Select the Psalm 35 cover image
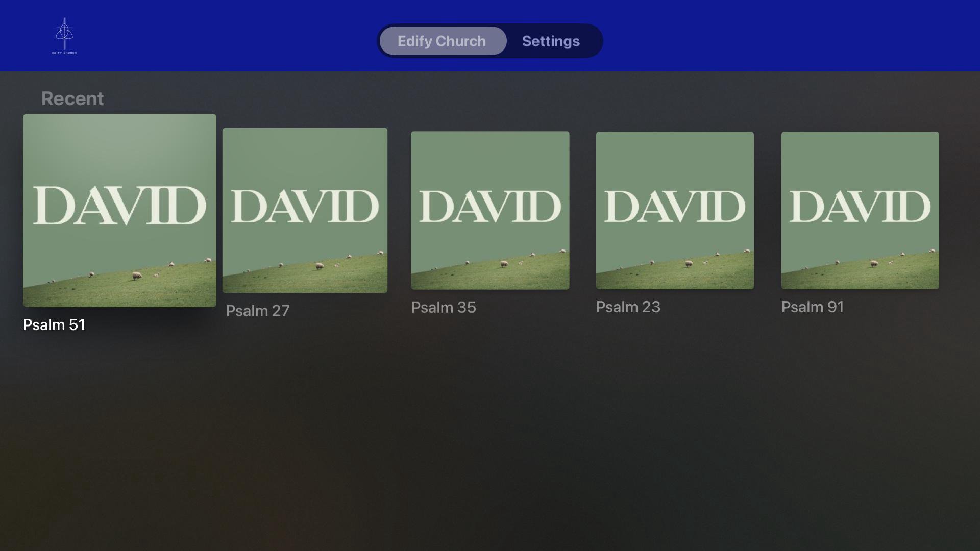 490,210
